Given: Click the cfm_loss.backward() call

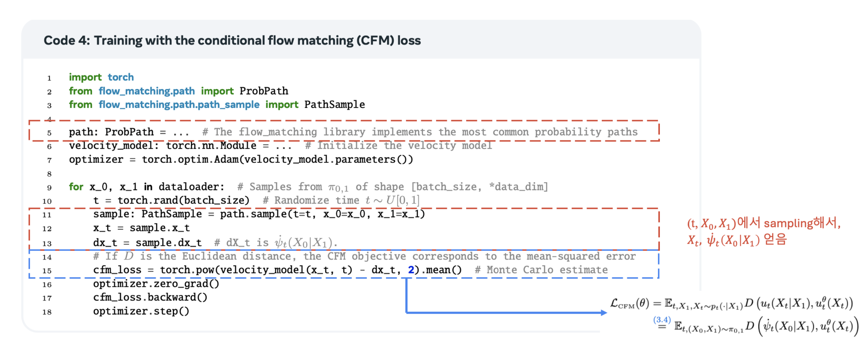Looking at the screenshot, I should 150,297.
